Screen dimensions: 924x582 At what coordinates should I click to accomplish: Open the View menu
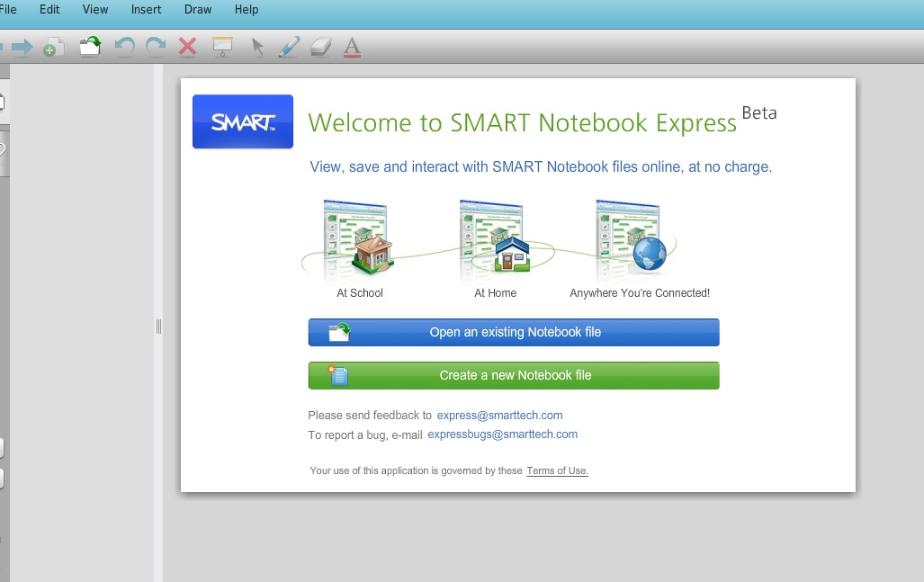(94, 9)
